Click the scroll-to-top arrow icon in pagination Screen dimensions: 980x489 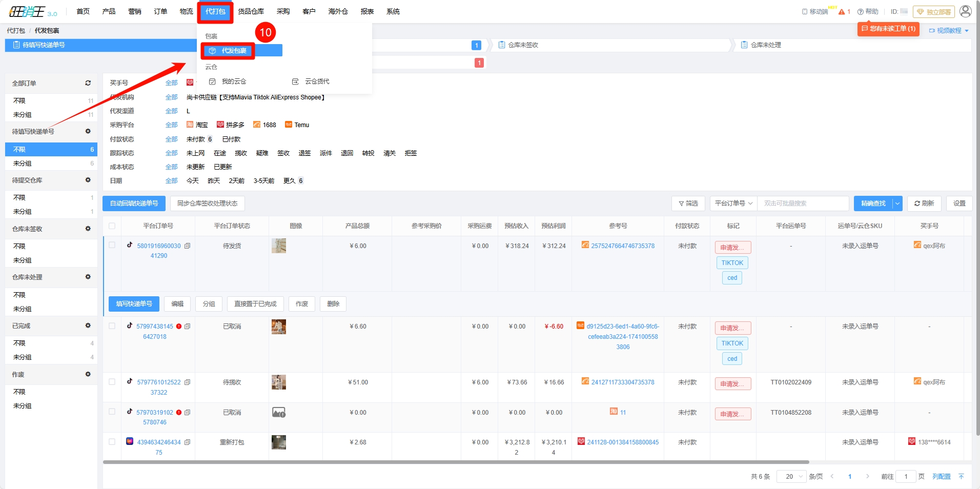(x=961, y=477)
